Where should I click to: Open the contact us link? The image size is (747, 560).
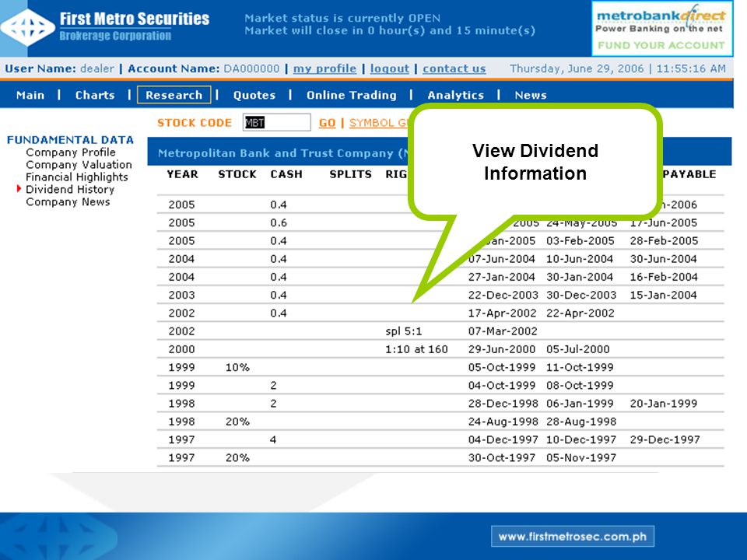(x=454, y=68)
